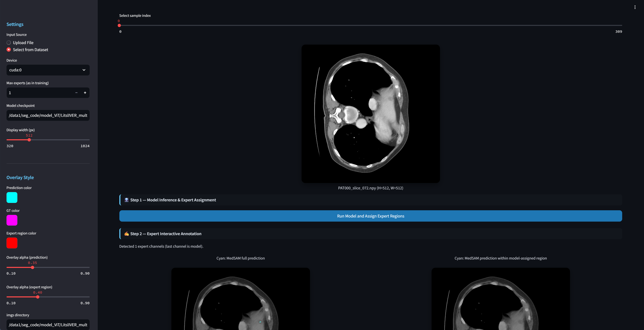The width and height of the screenshot is (644, 330).
Task: Click the Display width slider handle
Action: 29,140
